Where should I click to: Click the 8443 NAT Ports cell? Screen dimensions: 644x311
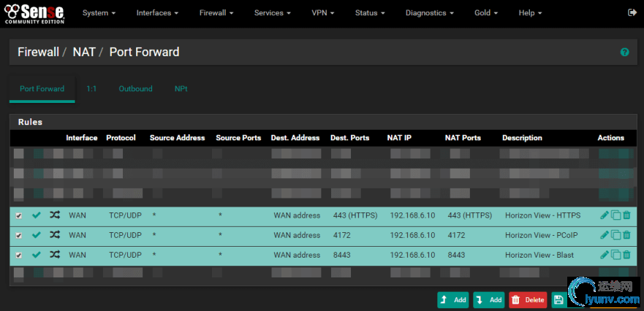456,255
